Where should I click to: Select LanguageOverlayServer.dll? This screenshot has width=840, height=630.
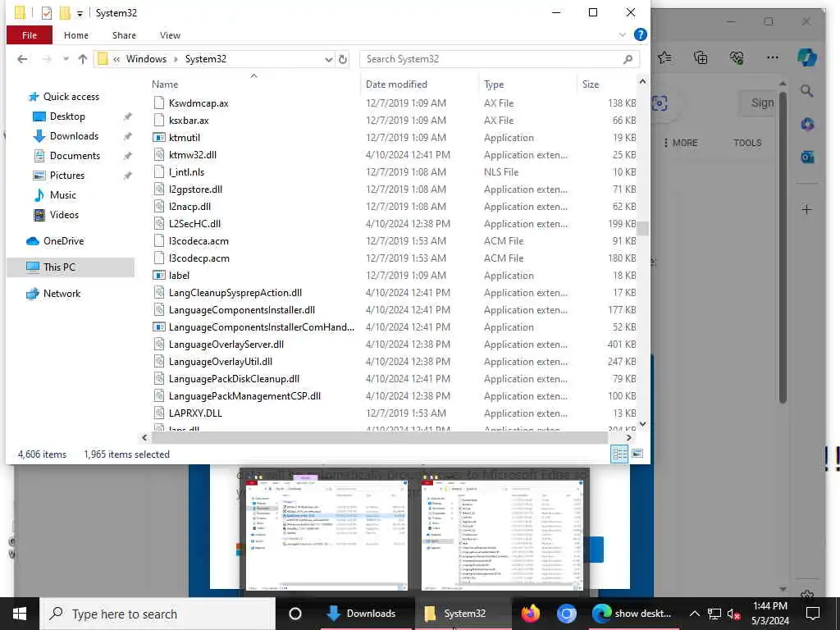[226, 344]
